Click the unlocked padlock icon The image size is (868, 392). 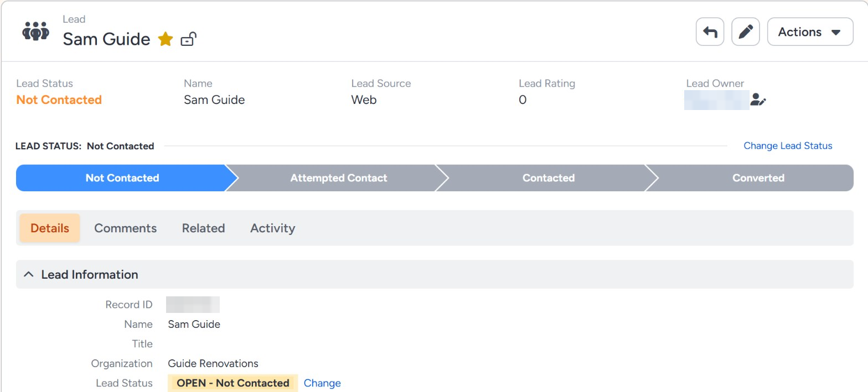(189, 39)
